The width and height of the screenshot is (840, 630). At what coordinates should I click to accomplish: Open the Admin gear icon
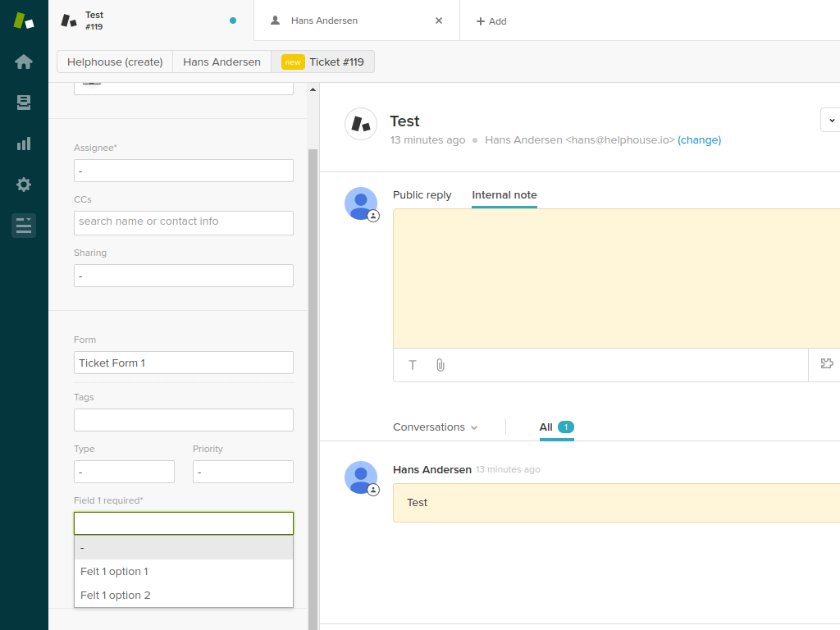[x=24, y=185]
